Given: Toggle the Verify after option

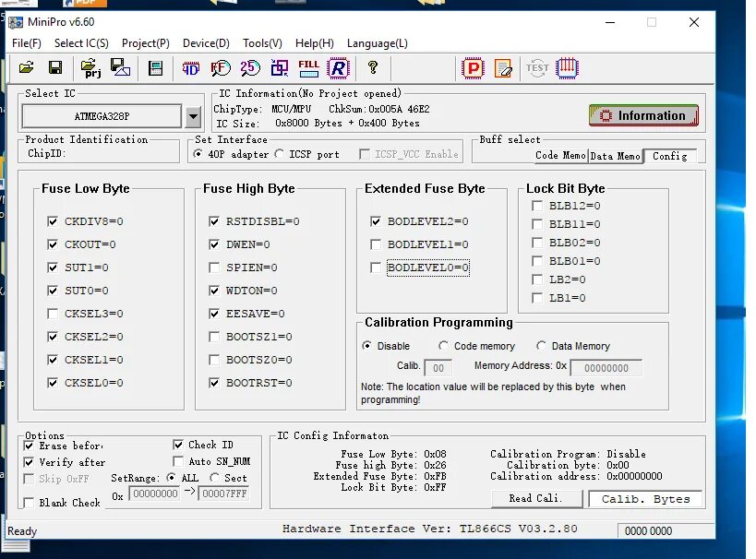Looking at the screenshot, I should point(29,463).
